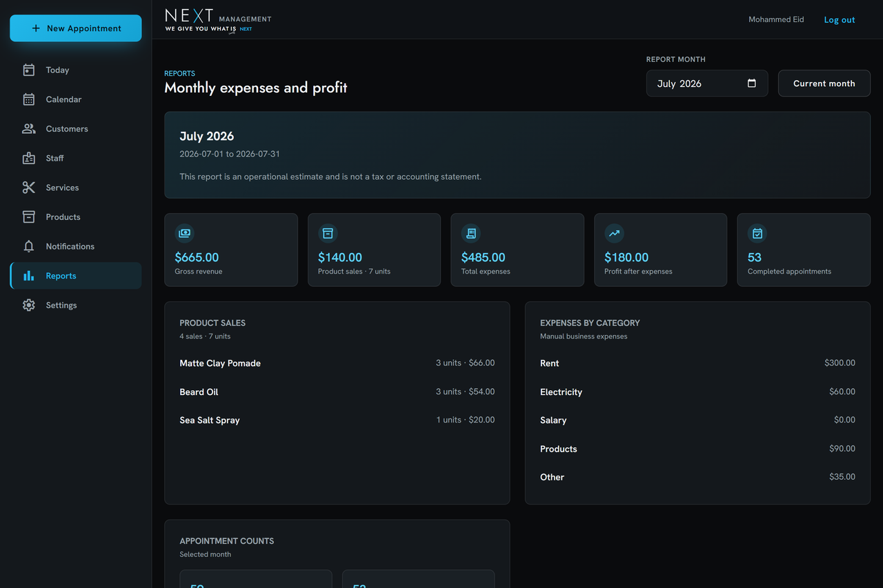The width and height of the screenshot is (883, 588).
Task: Click the 53 Completed appointments value
Action: pyautogui.click(x=755, y=257)
